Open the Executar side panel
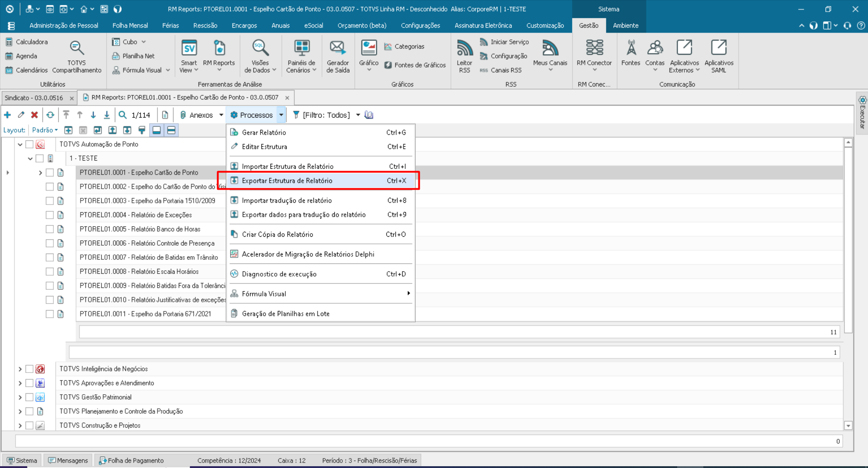Viewport: 868px width, 468px height. [x=862, y=113]
